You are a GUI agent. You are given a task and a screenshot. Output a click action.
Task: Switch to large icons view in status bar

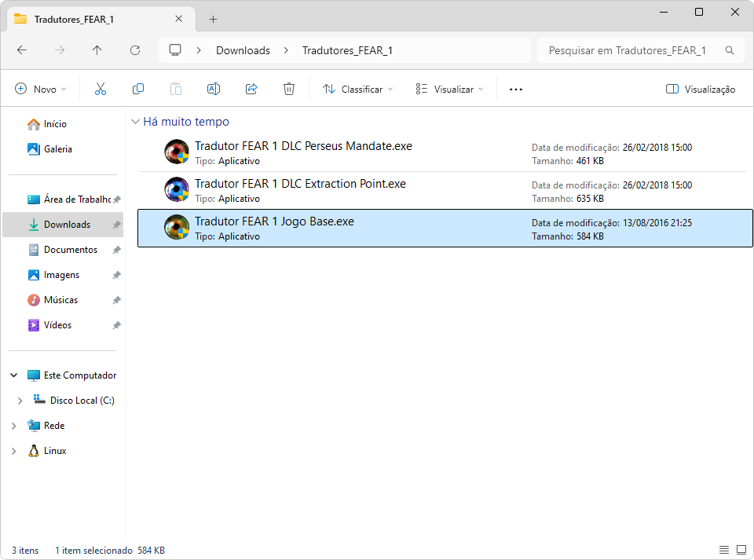point(741,550)
